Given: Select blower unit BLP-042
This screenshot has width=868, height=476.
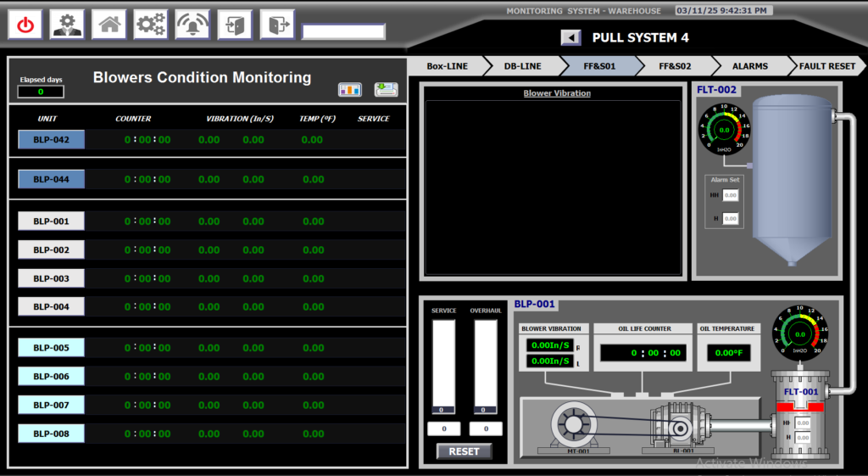Looking at the screenshot, I should click(51, 140).
